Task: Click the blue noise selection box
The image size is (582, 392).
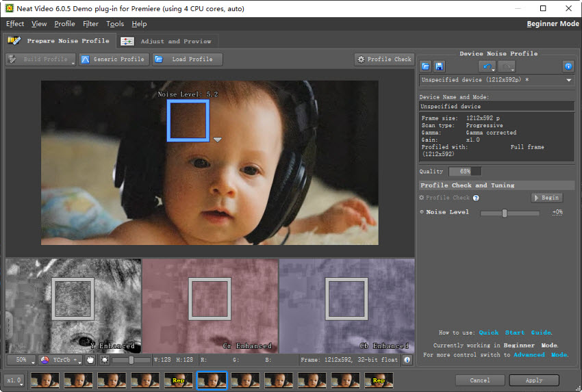Action: click(x=188, y=120)
